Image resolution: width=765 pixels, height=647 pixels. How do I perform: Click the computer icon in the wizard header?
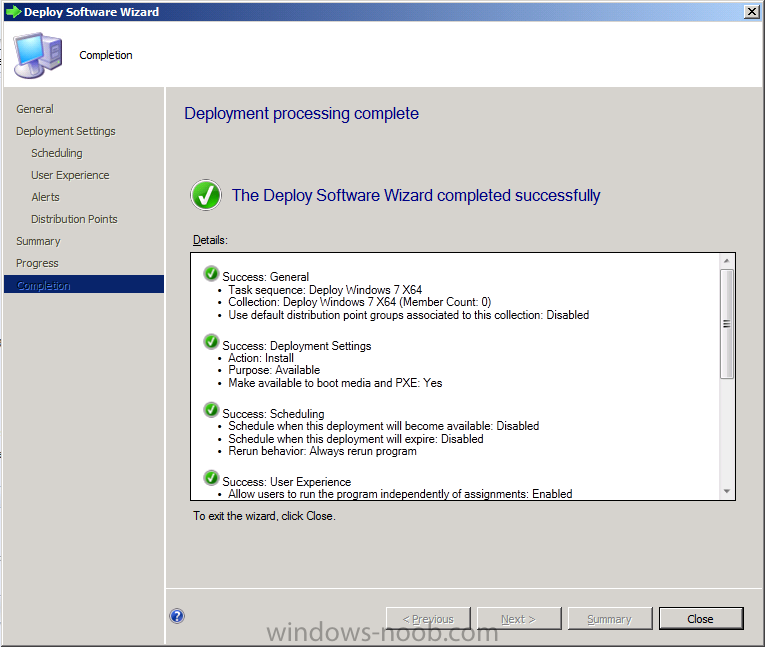(38, 55)
